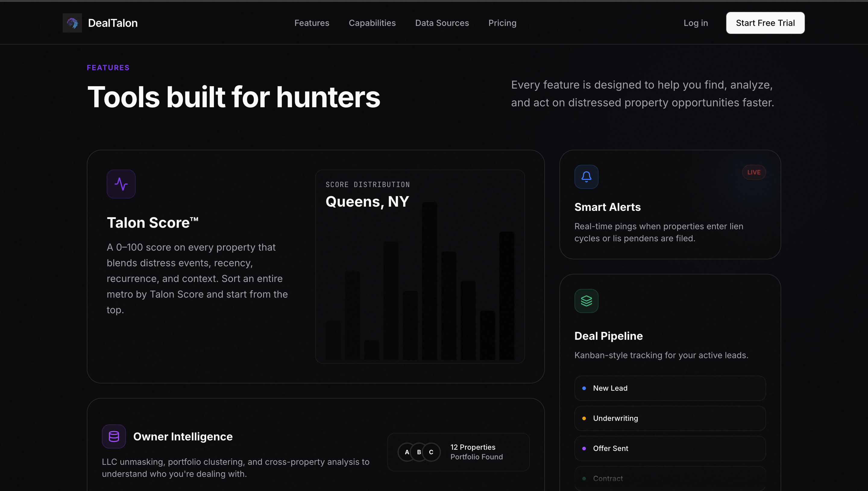This screenshot has width=868, height=491.
Task: Click the Smart Alerts bell icon
Action: pos(586,177)
